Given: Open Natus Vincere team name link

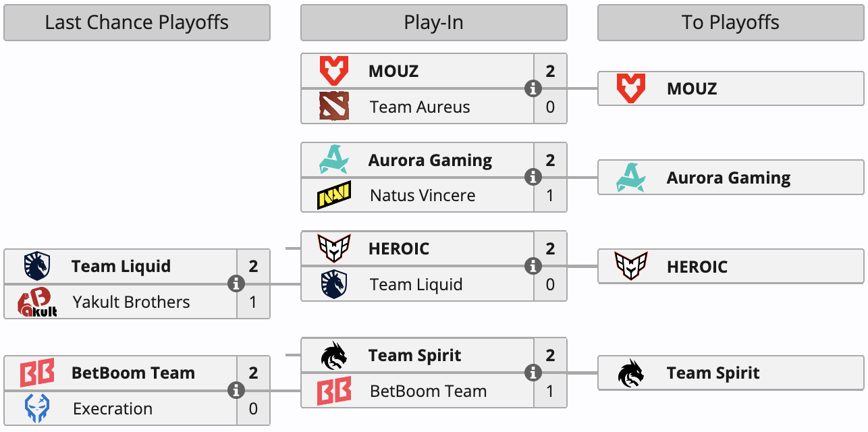Looking at the screenshot, I should [x=423, y=196].
